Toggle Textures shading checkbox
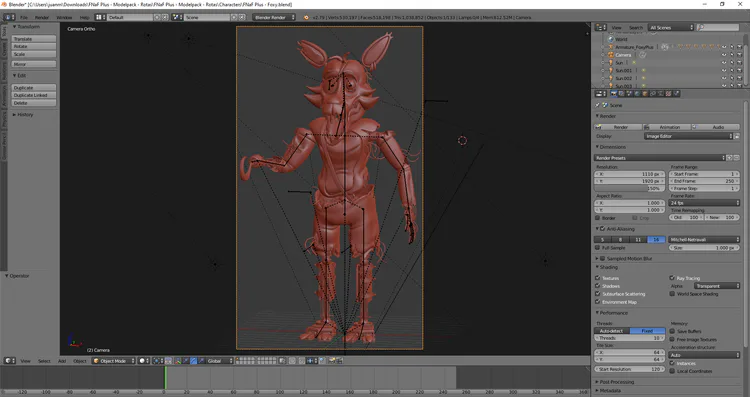750x397 pixels. 598,278
